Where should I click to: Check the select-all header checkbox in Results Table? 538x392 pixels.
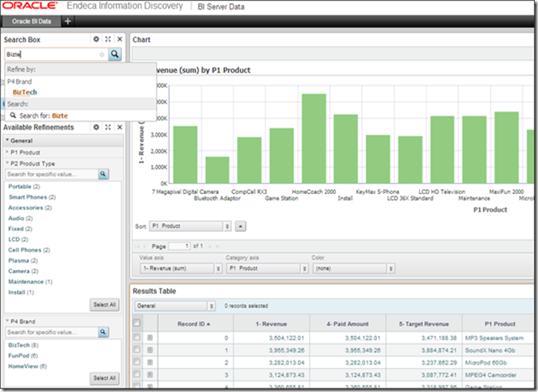coord(137,323)
